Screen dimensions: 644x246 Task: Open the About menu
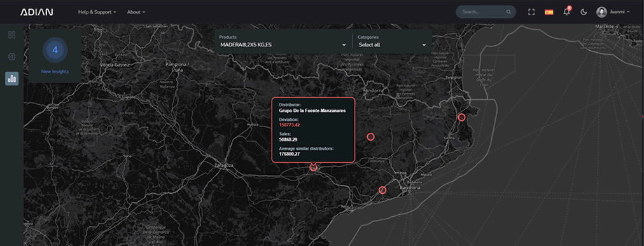tap(136, 12)
